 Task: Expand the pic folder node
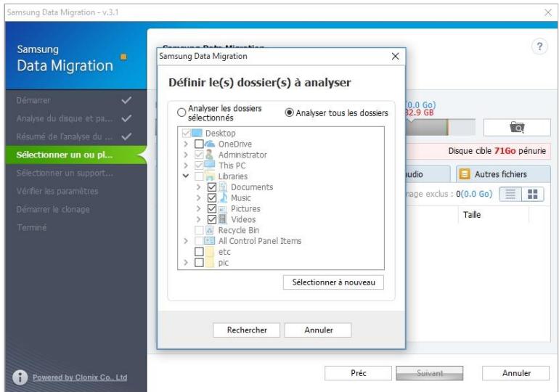[x=186, y=263]
